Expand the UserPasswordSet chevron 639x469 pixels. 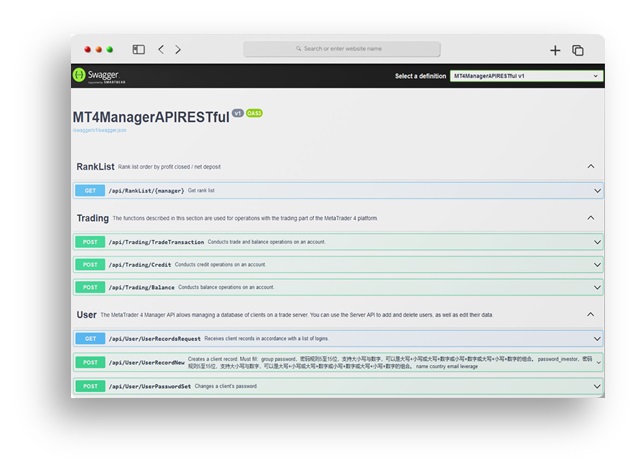[x=597, y=386]
